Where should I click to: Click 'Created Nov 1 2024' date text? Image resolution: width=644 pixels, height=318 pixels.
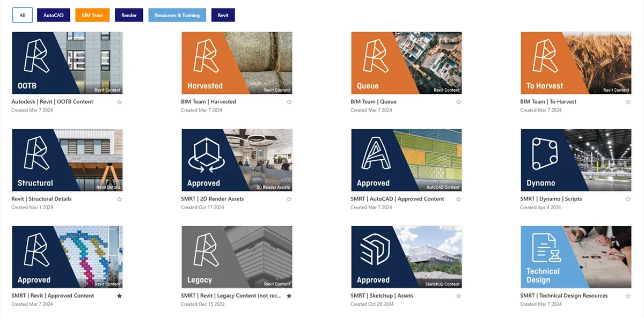pos(32,208)
